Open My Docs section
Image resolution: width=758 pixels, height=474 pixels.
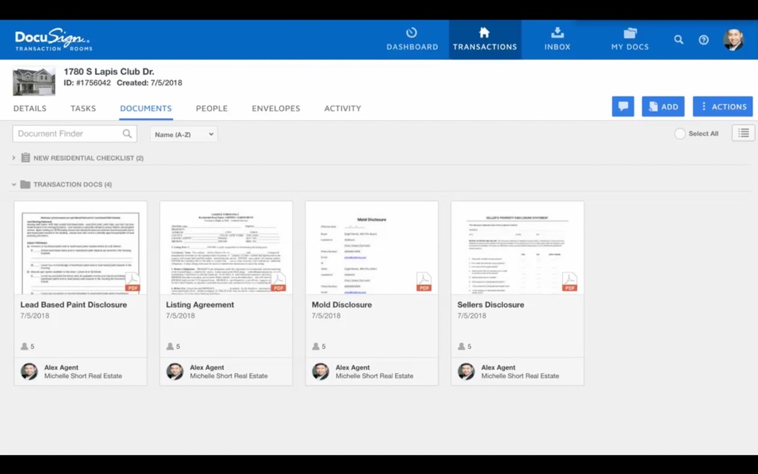pyautogui.click(x=629, y=39)
